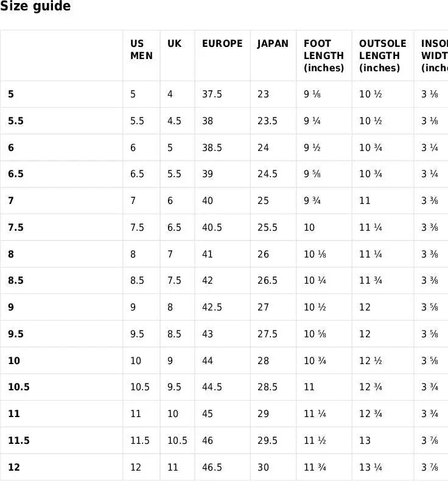Click the Europe size 46.5 cell
Viewport: 448px width, 481px height.
[212, 468]
